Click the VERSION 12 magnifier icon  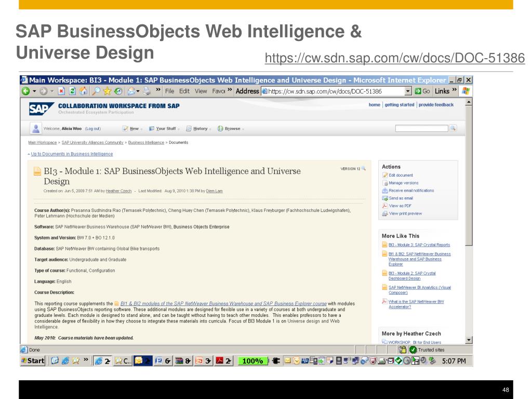pos(363,168)
